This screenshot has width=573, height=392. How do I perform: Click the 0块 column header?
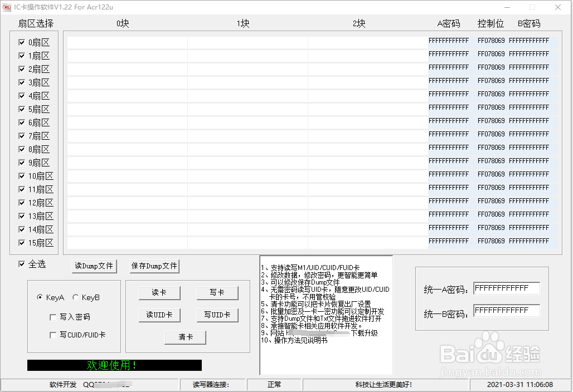[x=123, y=24]
